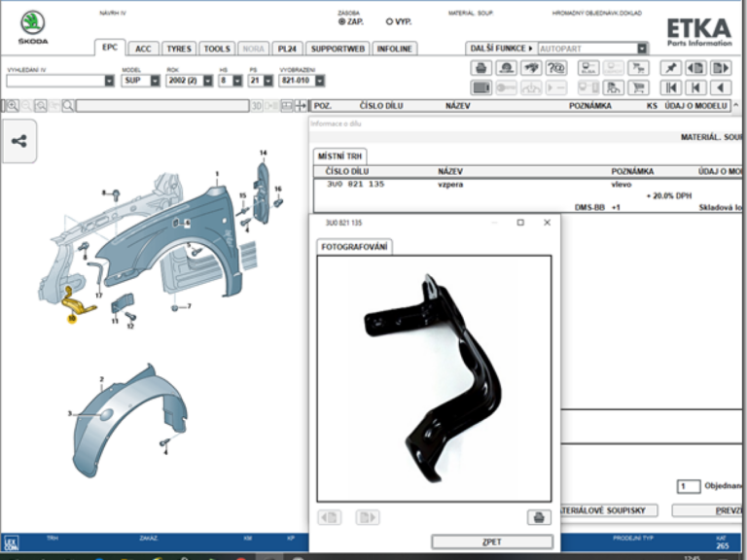The image size is (747, 560).
Task: Expand the ROK dropdown showing 2002
Action: pyautogui.click(x=206, y=81)
